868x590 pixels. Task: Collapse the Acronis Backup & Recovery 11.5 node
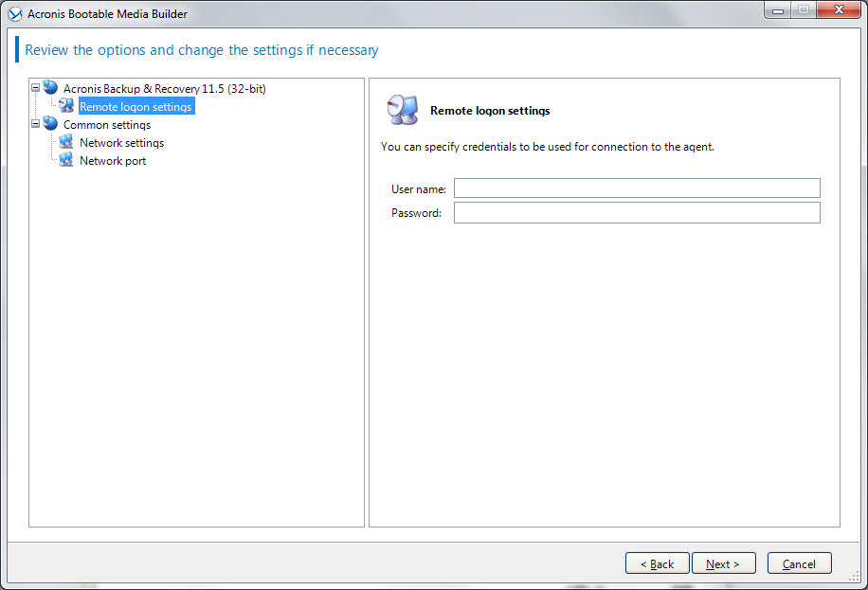pyautogui.click(x=35, y=87)
